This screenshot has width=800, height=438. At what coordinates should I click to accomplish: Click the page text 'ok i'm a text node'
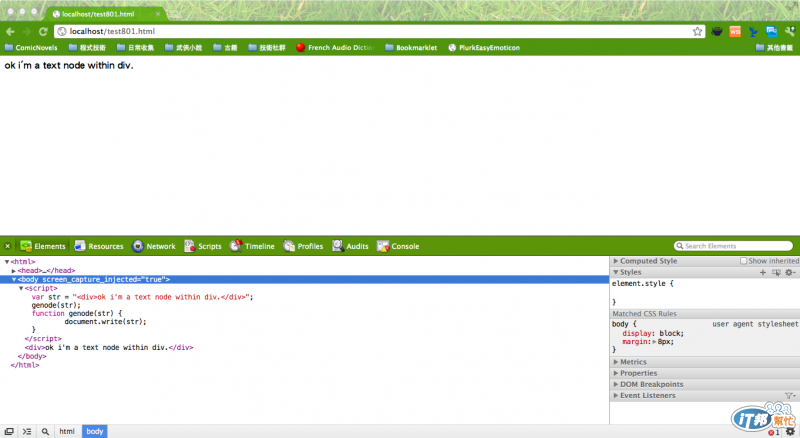tap(69, 65)
